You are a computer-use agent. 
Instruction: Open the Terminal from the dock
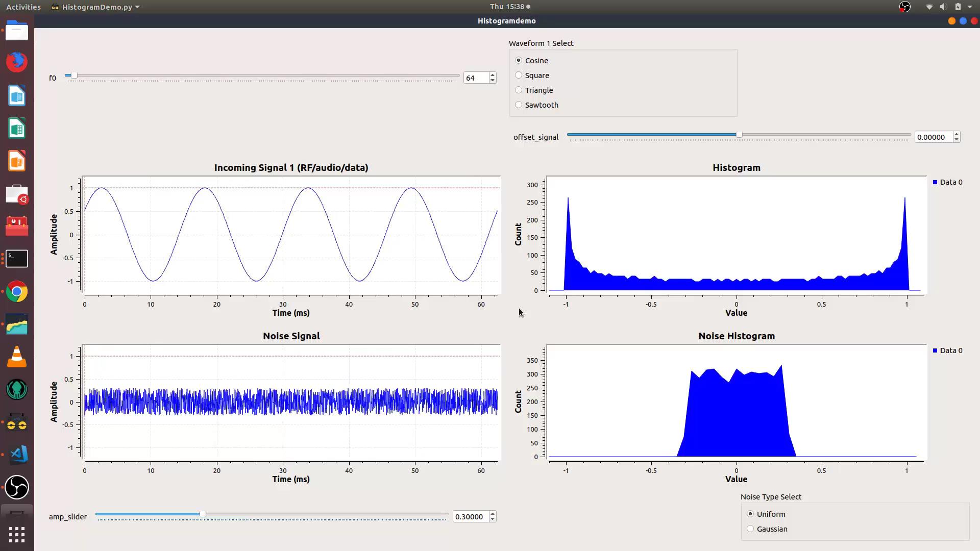tap(17, 259)
